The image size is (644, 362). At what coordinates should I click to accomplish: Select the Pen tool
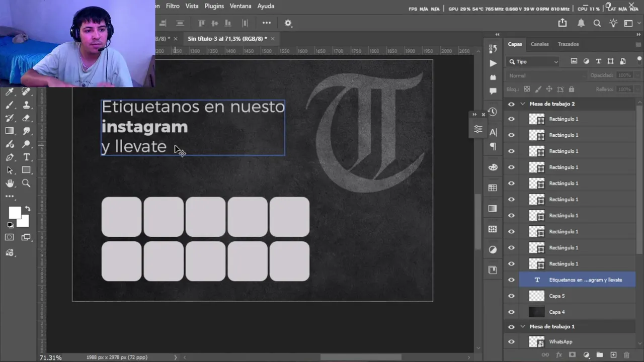10,157
